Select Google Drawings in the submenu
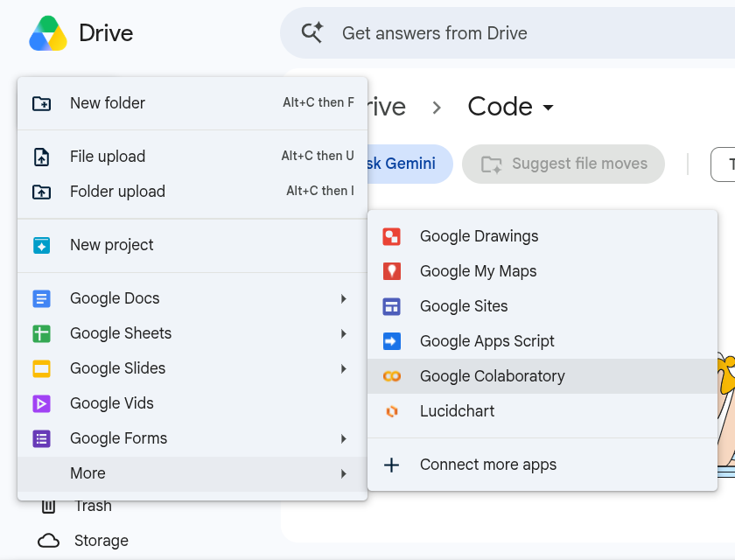This screenshot has width=735, height=560. (542, 236)
